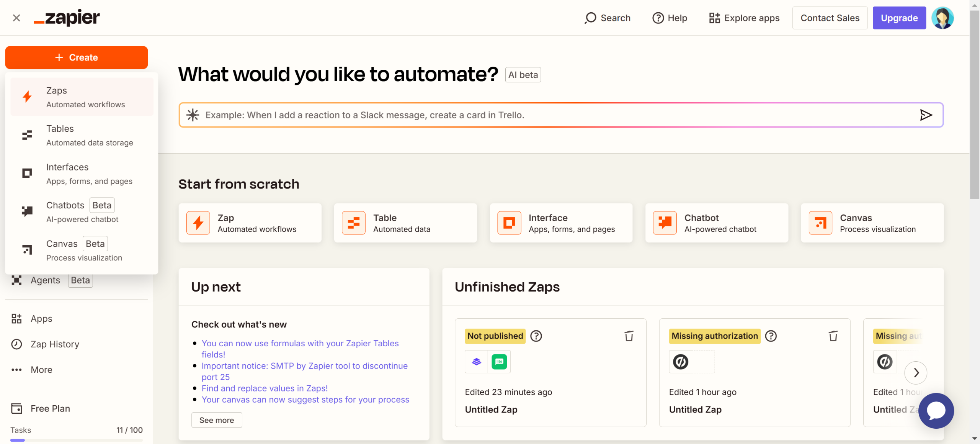Click the Contact Sales button
980x444 pixels.
830,18
